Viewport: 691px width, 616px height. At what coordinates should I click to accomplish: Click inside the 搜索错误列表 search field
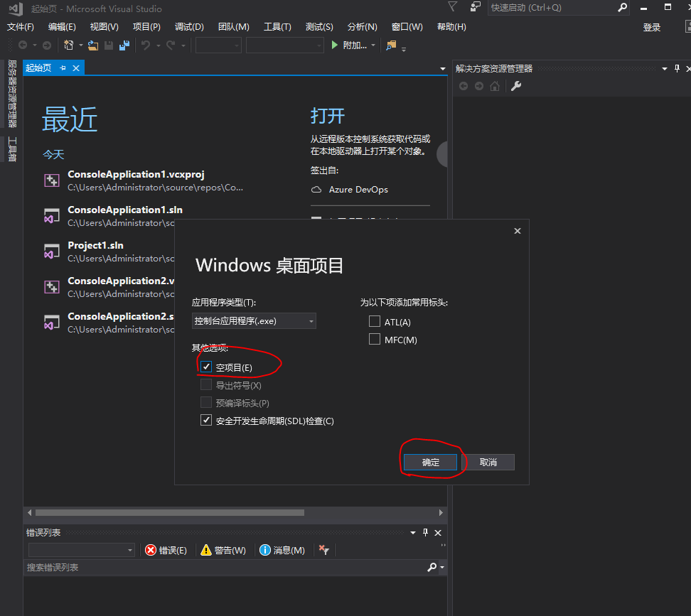pyautogui.click(x=213, y=567)
